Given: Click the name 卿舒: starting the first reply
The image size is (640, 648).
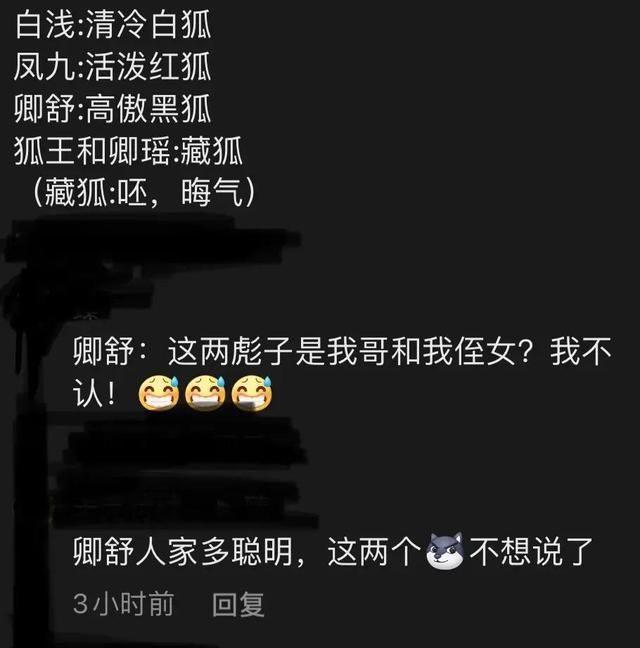Looking at the screenshot, I should pyautogui.click(x=109, y=352).
